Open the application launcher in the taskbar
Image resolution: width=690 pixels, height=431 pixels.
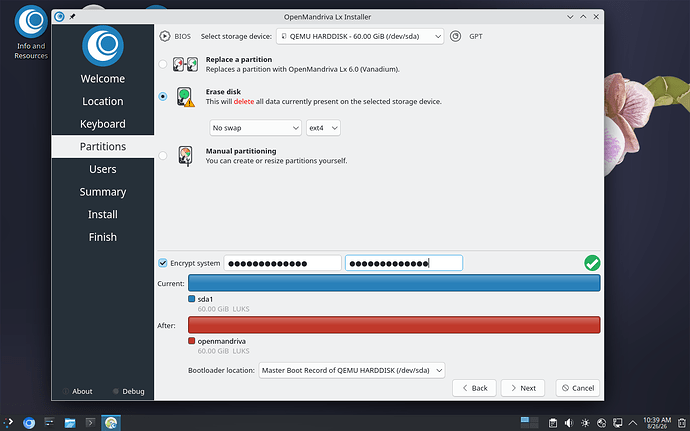point(8,423)
